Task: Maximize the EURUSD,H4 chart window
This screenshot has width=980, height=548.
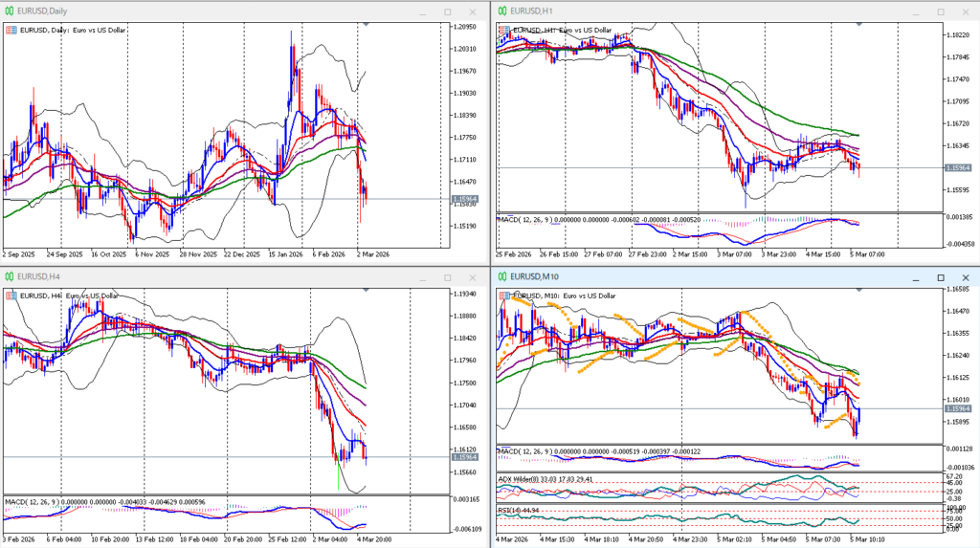Action: coord(447,276)
